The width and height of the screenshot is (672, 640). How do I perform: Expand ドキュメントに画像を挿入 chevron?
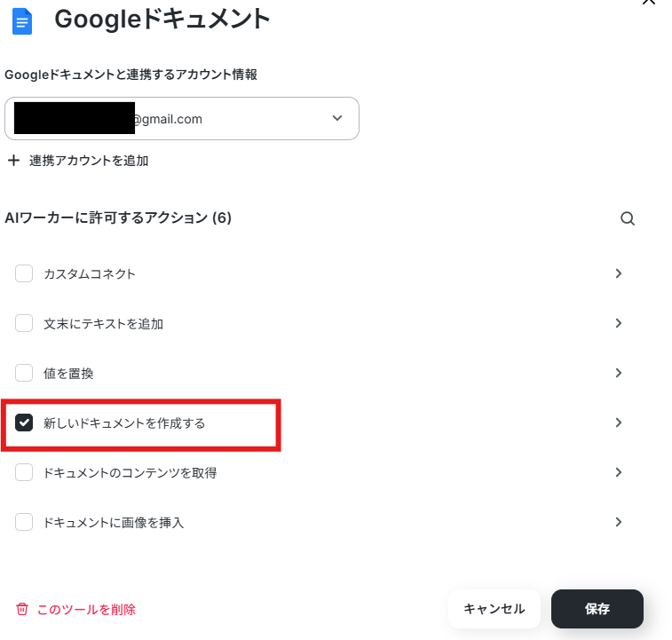(x=619, y=522)
